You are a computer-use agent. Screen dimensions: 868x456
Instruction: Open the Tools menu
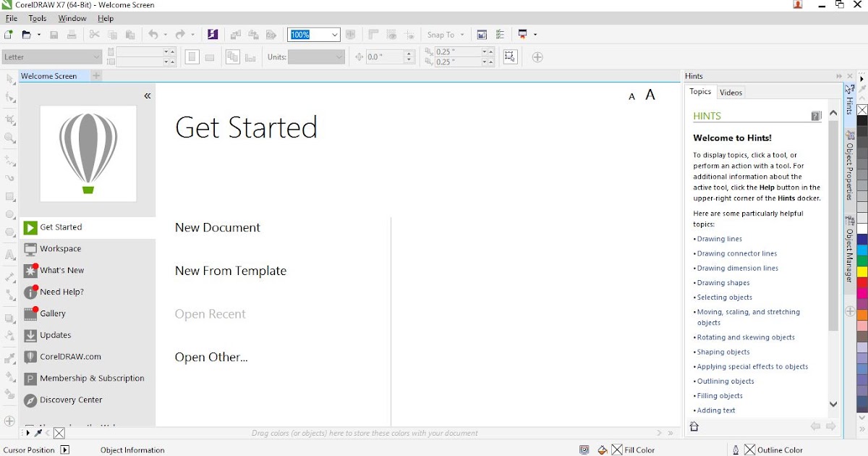point(38,18)
